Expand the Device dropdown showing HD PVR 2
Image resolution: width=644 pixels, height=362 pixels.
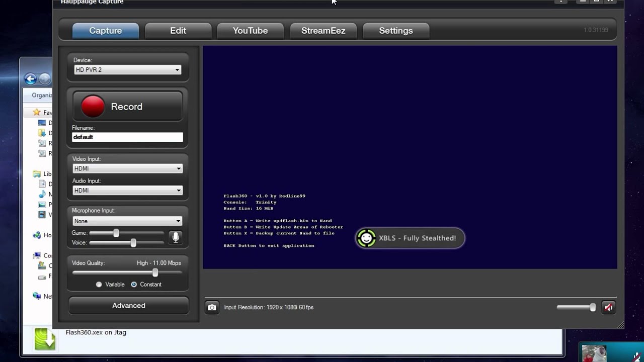(x=127, y=70)
